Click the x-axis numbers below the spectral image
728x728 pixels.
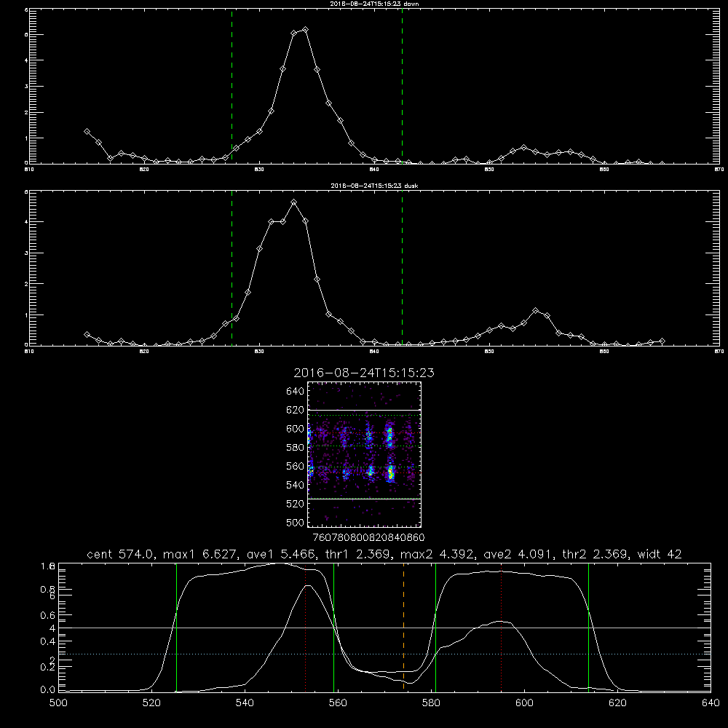pyautogui.click(x=368, y=537)
